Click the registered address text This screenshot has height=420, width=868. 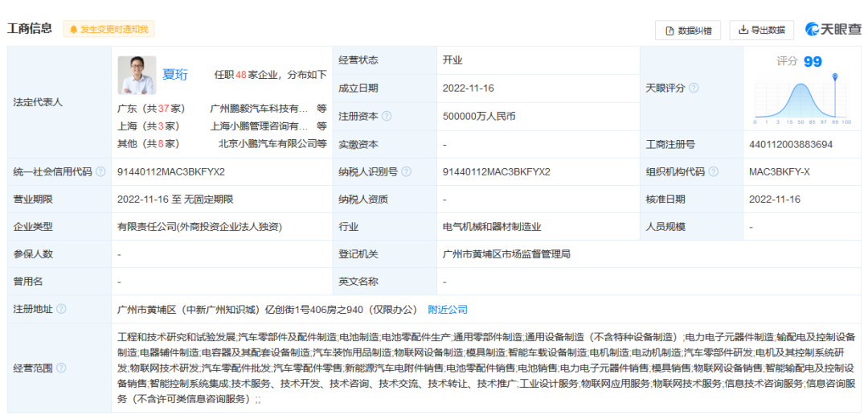pyautogui.click(x=268, y=309)
